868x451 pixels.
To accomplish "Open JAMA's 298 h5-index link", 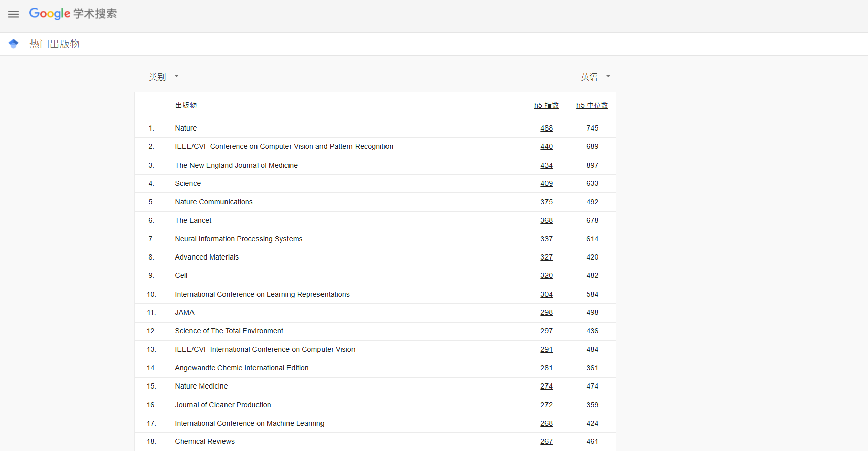I will [x=546, y=312].
